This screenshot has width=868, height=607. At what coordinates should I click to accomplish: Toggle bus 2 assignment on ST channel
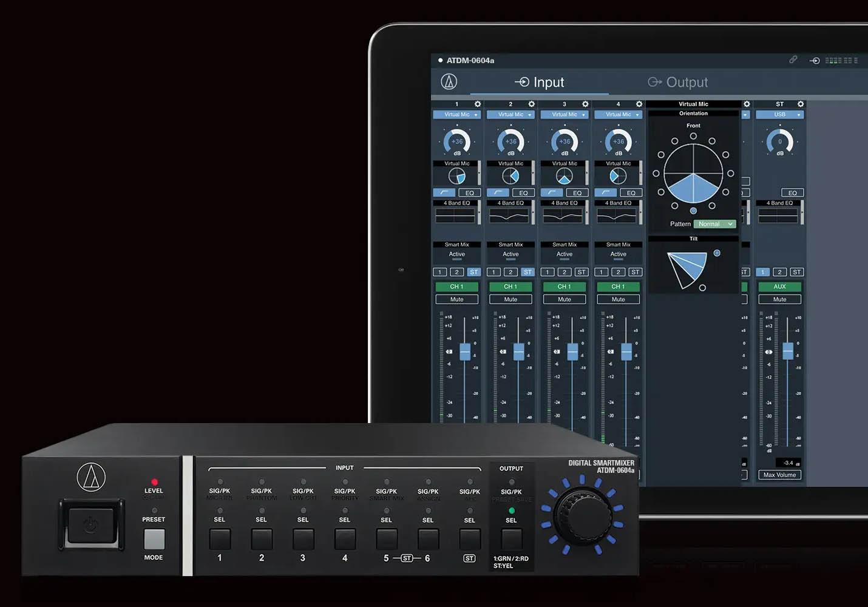(780, 272)
